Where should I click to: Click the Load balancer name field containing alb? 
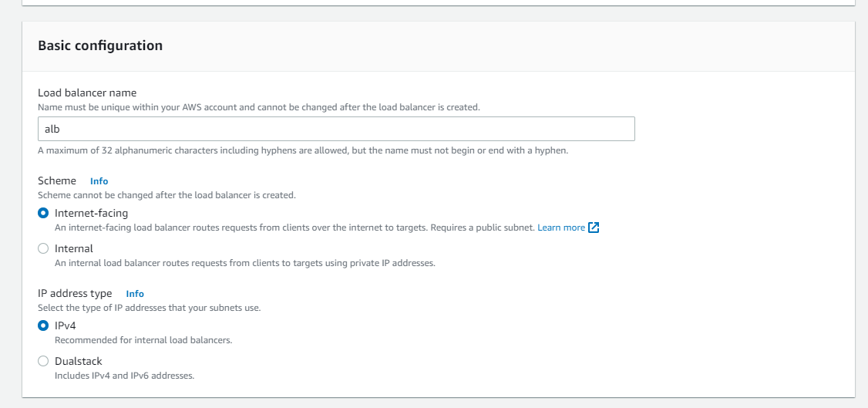pyautogui.click(x=337, y=129)
